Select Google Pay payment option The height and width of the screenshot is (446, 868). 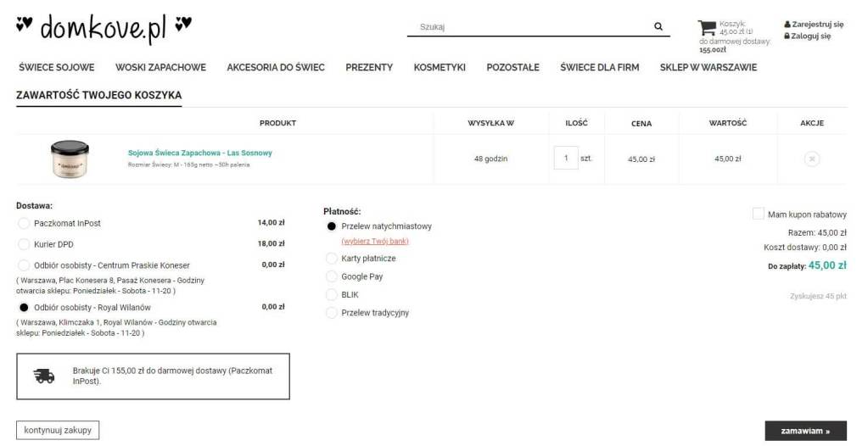pos(332,276)
